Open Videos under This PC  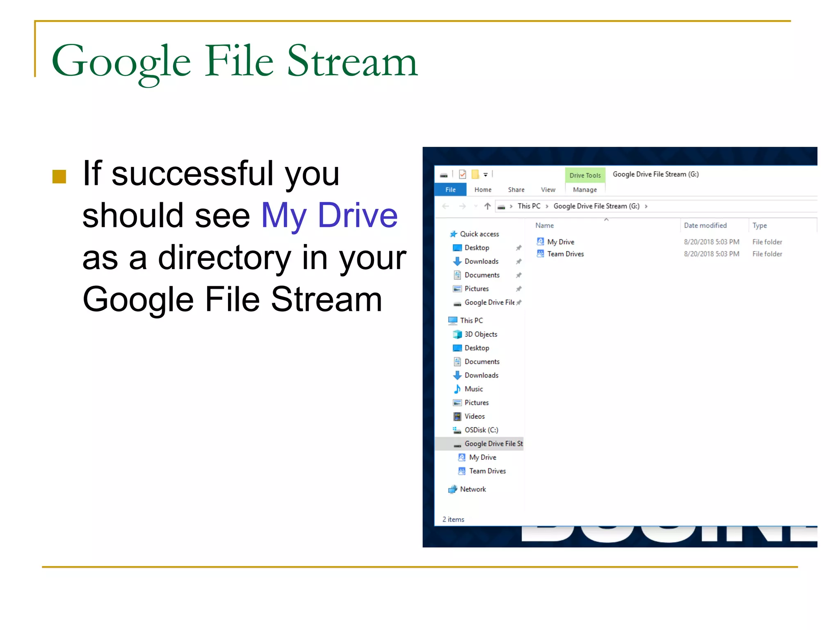475,416
